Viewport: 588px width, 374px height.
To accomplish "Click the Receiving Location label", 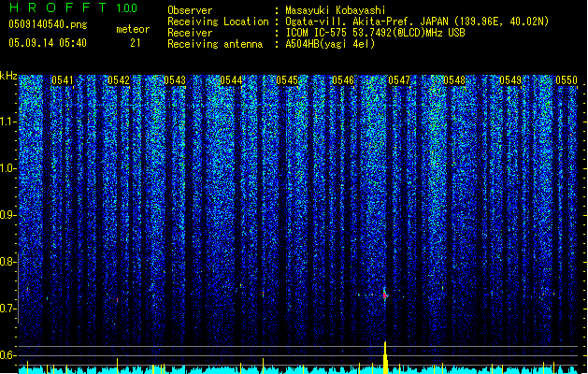I will [218, 22].
